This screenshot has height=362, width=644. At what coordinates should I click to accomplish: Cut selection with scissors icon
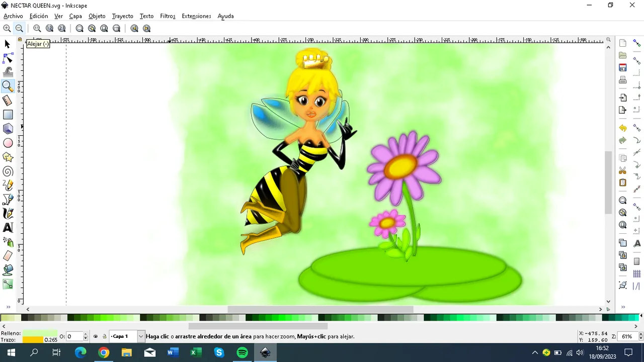(623, 170)
